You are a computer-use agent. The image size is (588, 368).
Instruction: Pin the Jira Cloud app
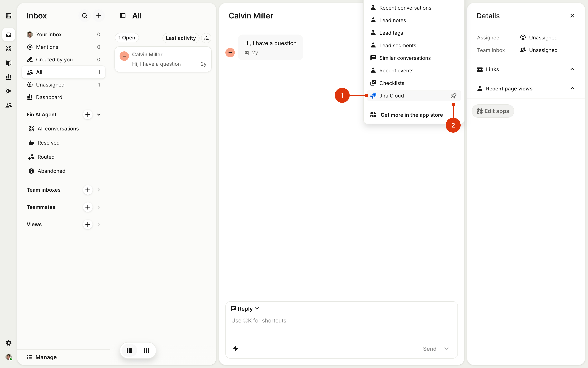(453, 96)
